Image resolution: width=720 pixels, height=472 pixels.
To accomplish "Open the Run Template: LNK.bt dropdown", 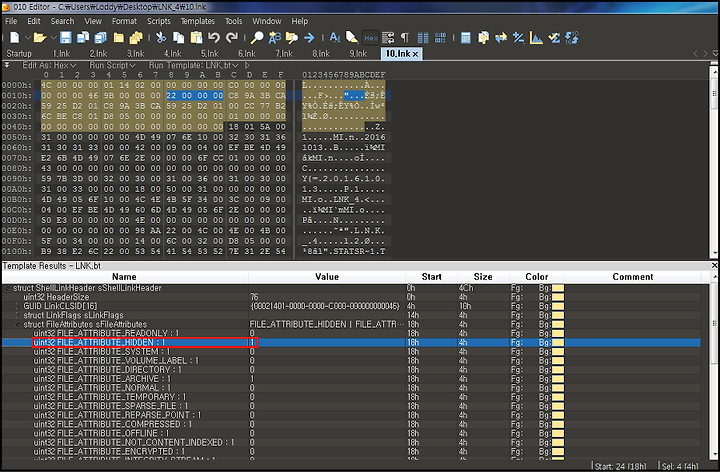I will [193, 65].
